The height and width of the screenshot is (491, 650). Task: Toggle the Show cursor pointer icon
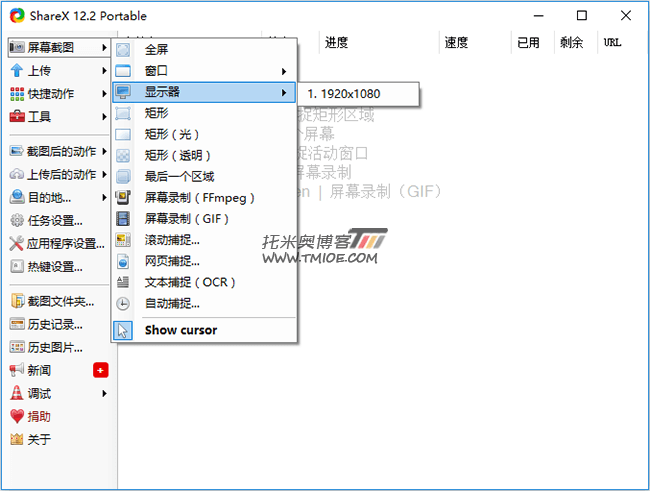pos(123,331)
